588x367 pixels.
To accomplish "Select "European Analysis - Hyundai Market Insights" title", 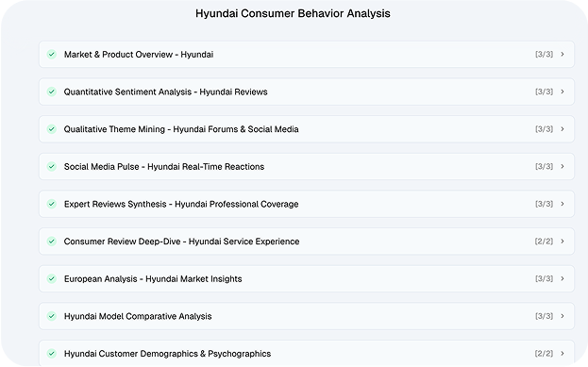I will 153,279.
